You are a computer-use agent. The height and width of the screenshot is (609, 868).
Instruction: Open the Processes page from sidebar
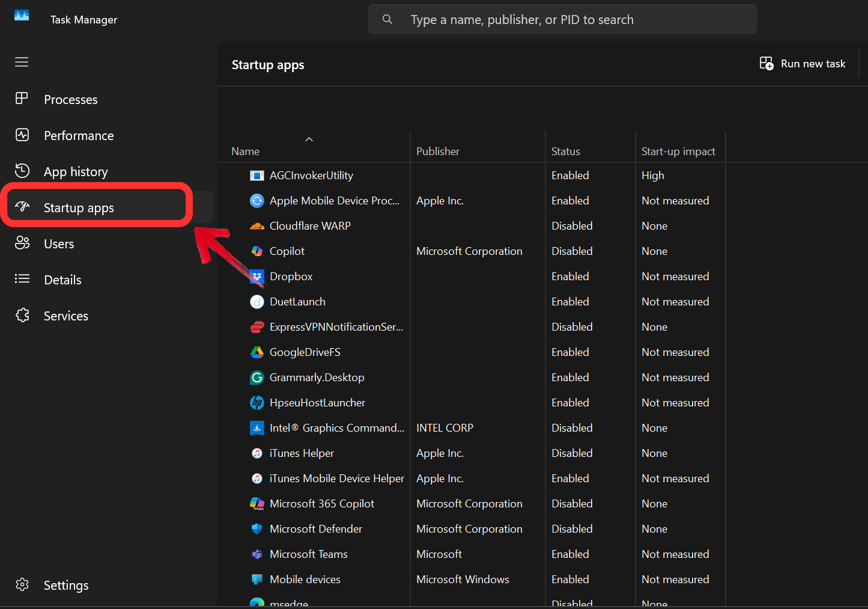(x=70, y=99)
